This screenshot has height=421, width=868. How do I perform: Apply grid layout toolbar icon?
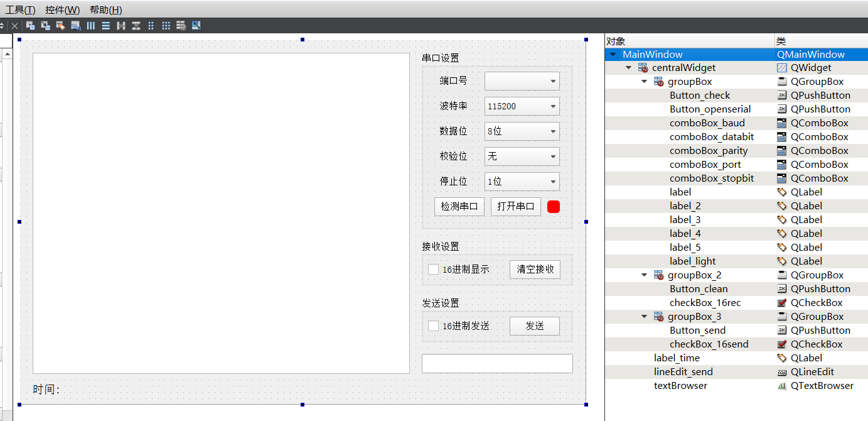166,26
